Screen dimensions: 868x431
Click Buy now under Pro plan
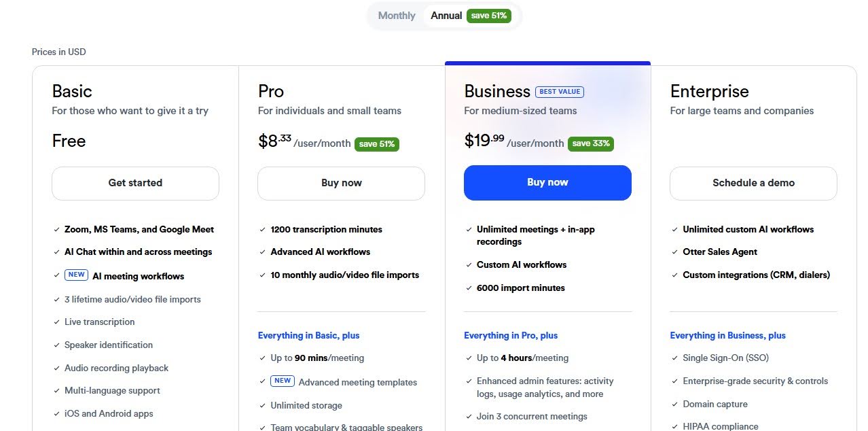click(x=341, y=183)
